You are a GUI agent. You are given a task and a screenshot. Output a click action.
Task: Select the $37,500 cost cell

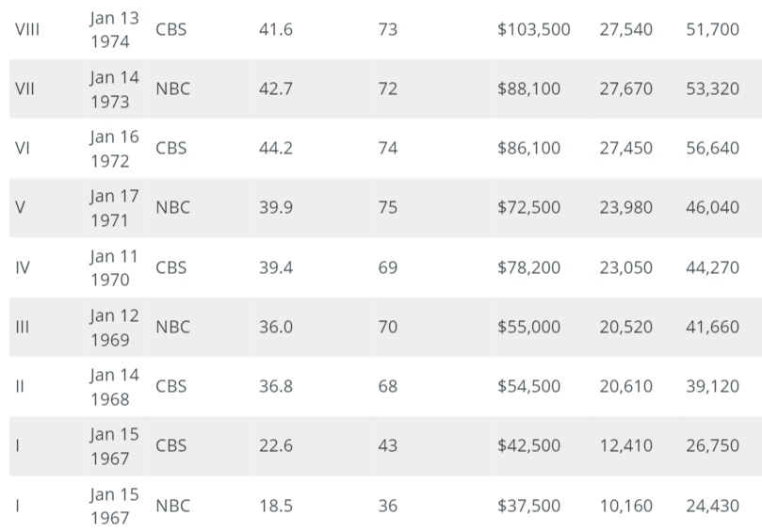point(528,506)
